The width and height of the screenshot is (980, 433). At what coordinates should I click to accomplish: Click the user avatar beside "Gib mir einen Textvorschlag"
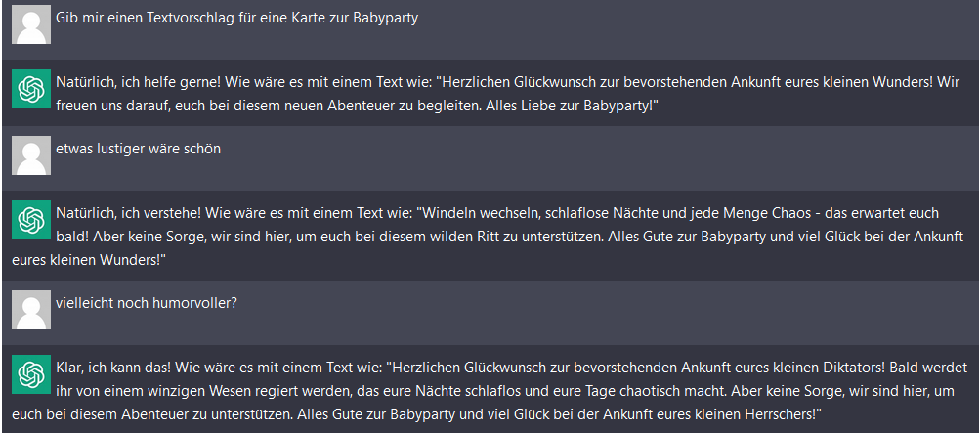[x=31, y=25]
